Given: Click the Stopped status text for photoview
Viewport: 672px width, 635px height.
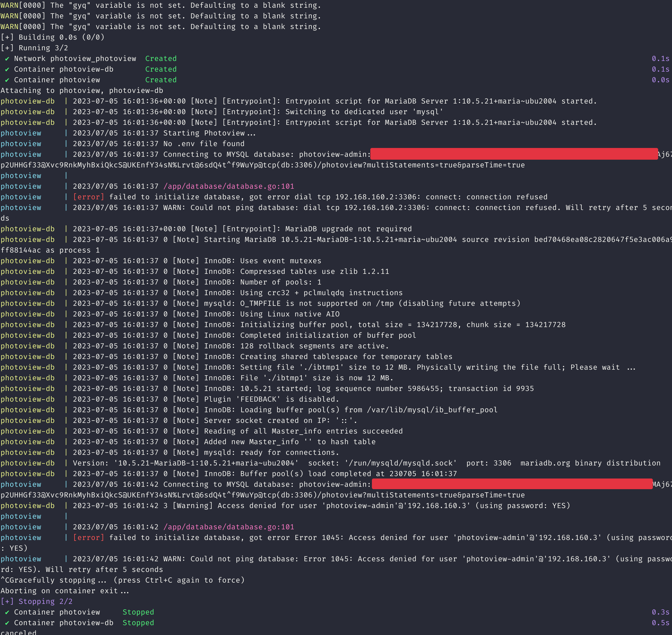Looking at the screenshot, I should click(138, 612).
